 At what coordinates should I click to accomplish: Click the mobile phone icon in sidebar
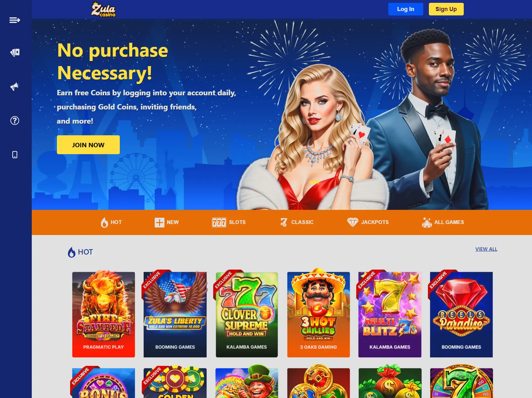coord(15,154)
